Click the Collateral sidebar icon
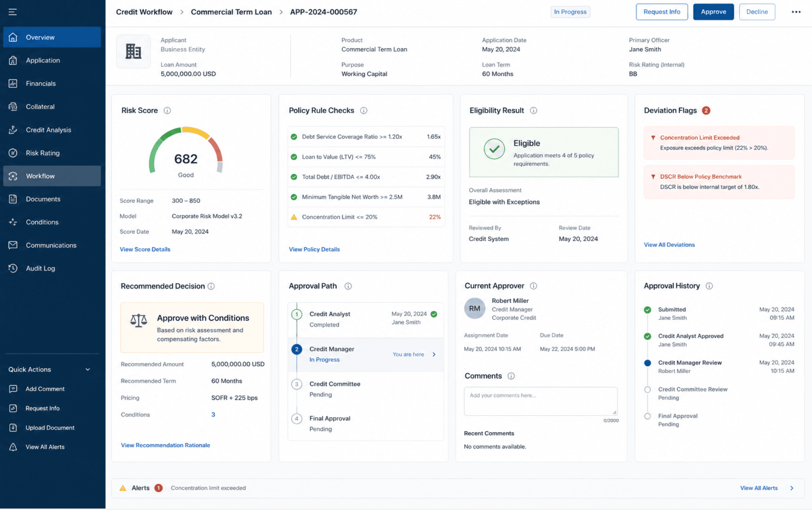 pos(13,107)
